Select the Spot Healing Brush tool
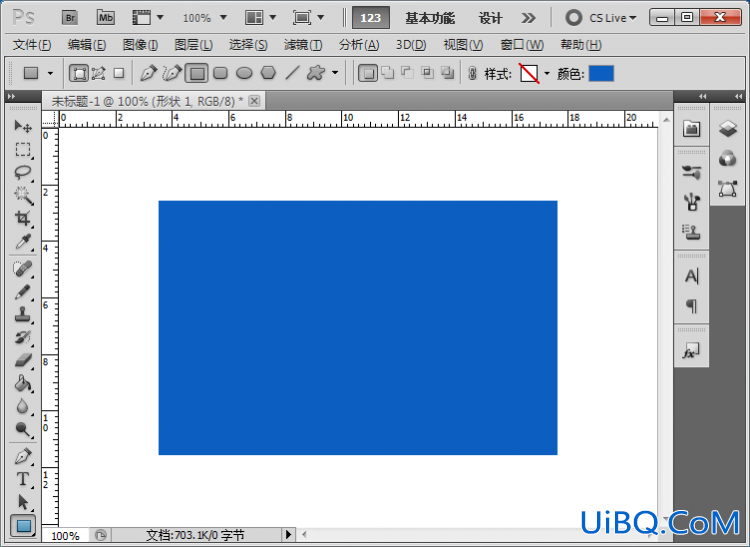 (22, 269)
